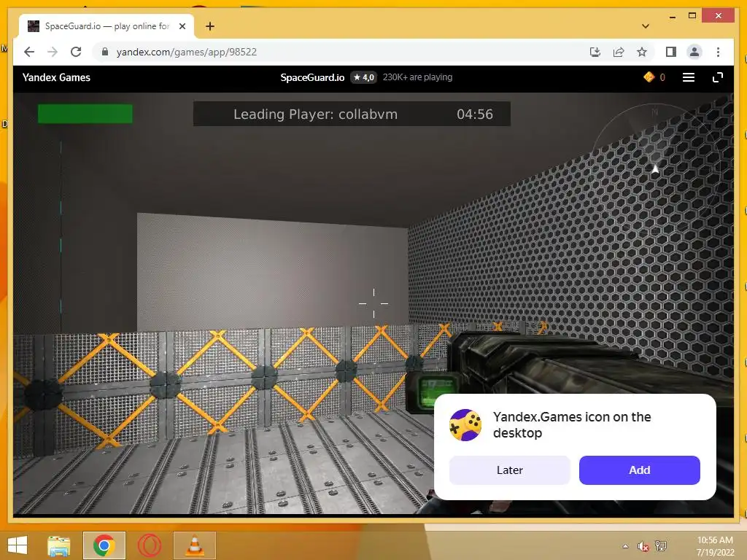Open the Chrome three-dot menu

[718, 52]
